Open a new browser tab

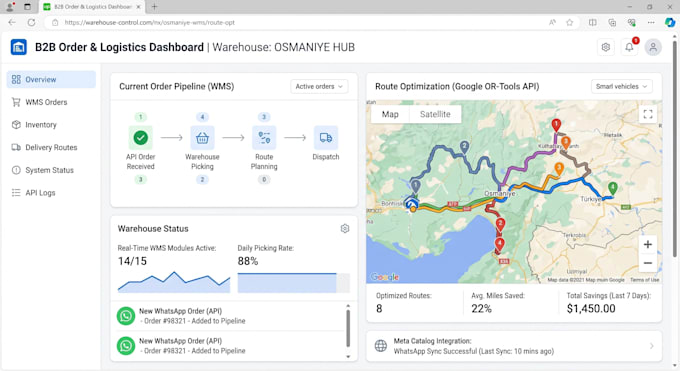154,7
